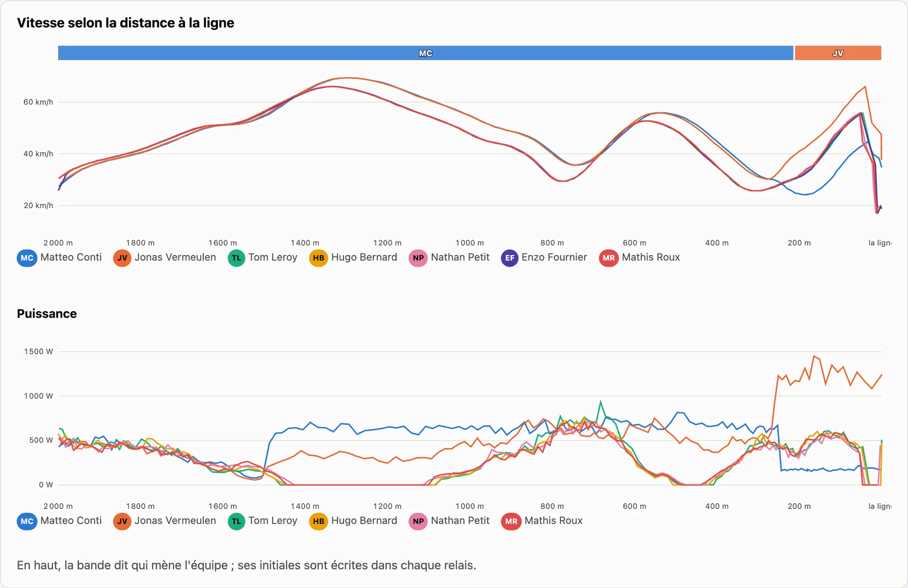The image size is (908, 588).
Task: Click the NP badge in speed chart legend
Action: coord(418,258)
